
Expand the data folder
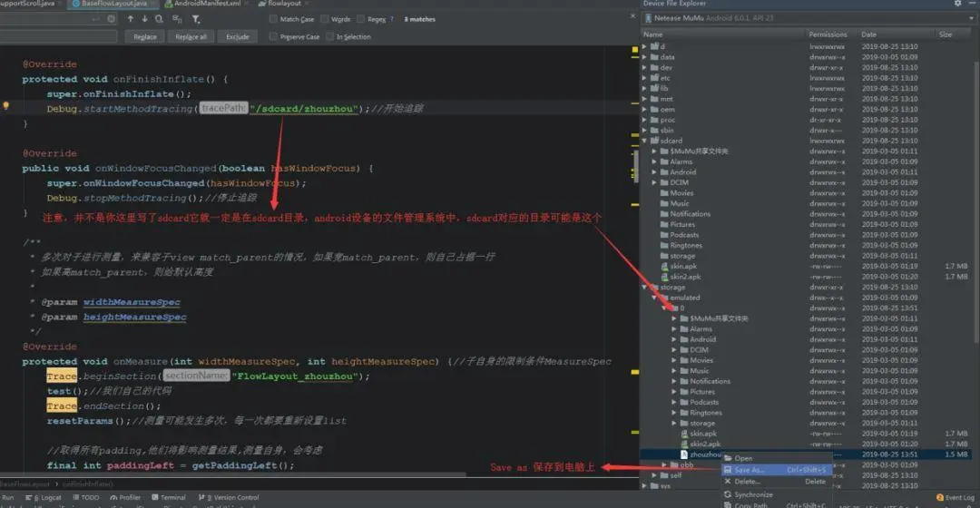tap(644, 57)
